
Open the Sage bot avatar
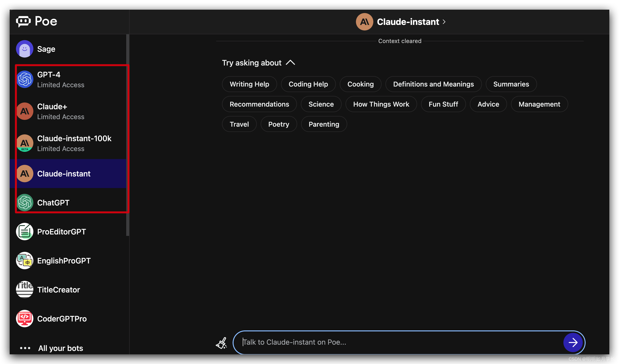pyautogui.click(x=25, y=49)
